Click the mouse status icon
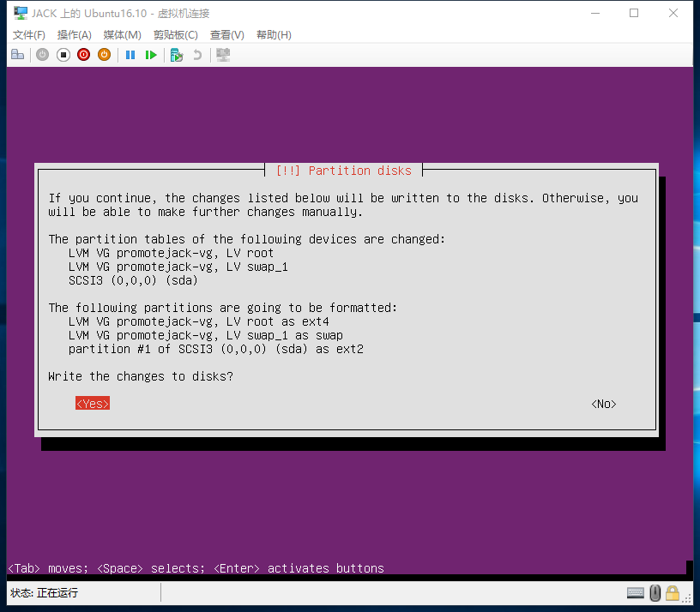The height and width of the screenshot is (612, 700). click(655, 593)
